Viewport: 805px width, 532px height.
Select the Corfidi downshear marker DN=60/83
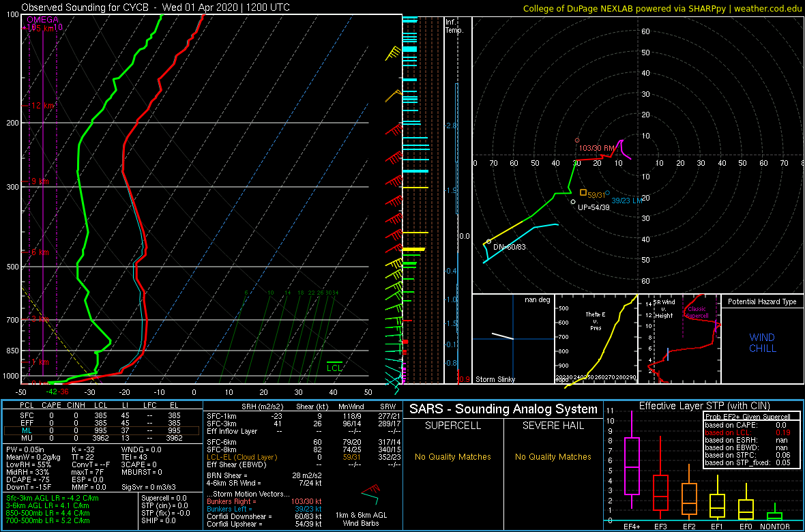(x=488, y=241)
